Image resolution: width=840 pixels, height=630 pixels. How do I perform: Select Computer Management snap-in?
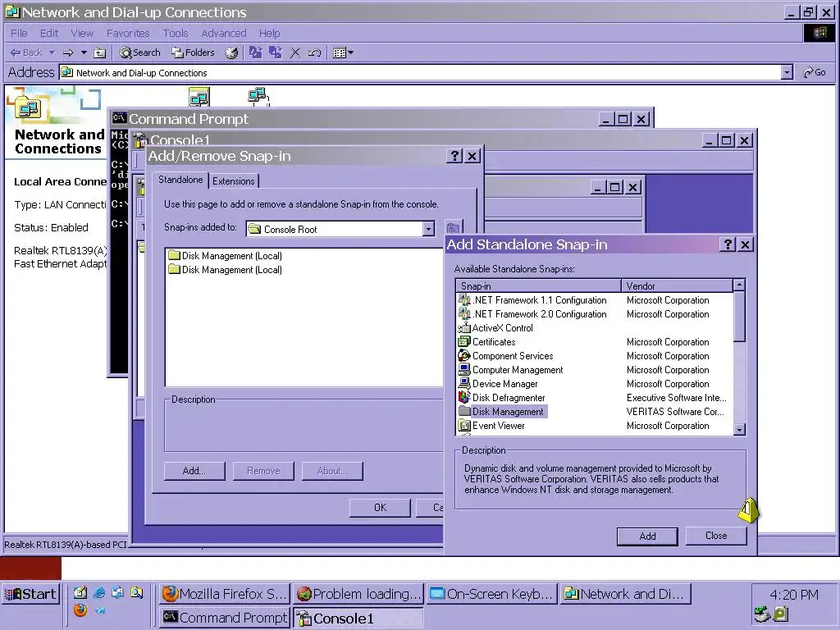510,370
